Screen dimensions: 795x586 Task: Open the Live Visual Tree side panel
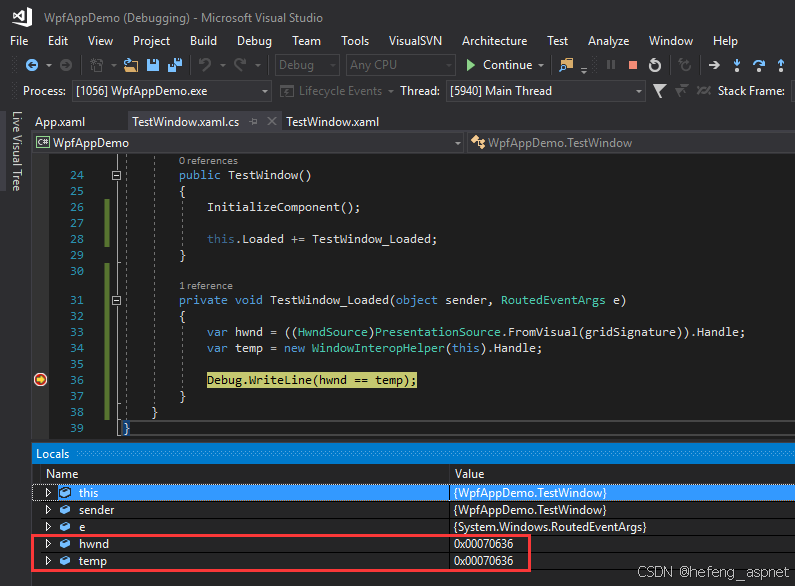[x=17, y=151]
